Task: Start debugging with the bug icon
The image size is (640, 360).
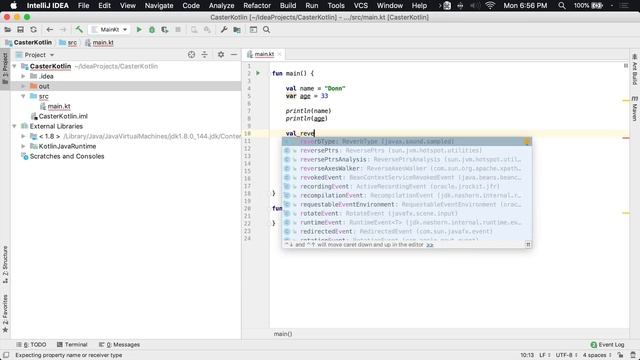Action: pos(152,29)
